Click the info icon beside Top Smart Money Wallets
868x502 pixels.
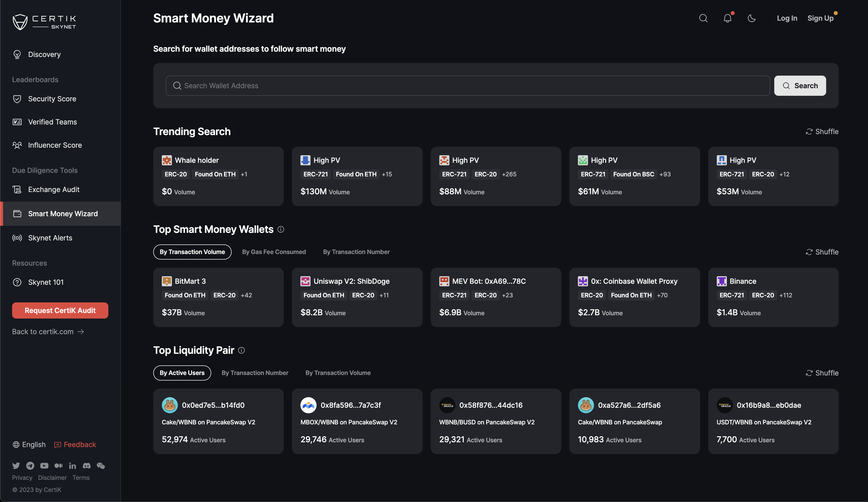[x=281, y=229]
